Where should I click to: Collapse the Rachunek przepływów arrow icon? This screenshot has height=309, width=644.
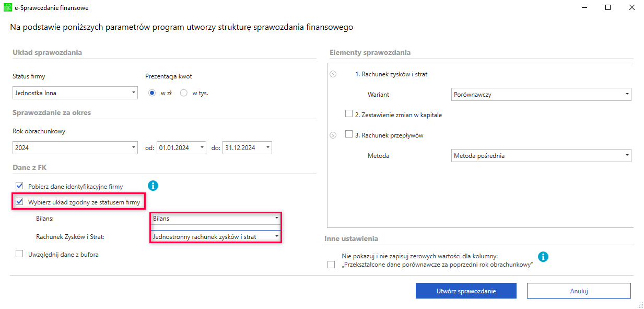[333, 135]
